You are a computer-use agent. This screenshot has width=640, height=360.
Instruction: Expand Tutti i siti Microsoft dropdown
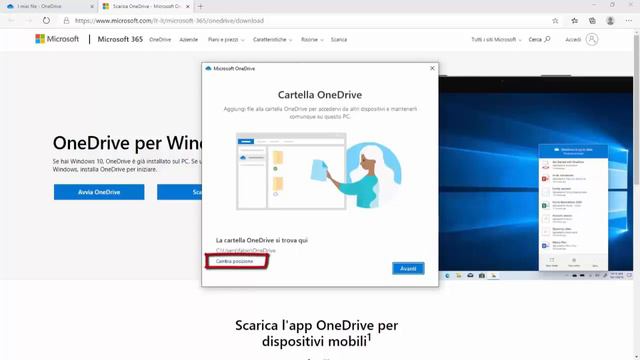(x=496, y=40)
